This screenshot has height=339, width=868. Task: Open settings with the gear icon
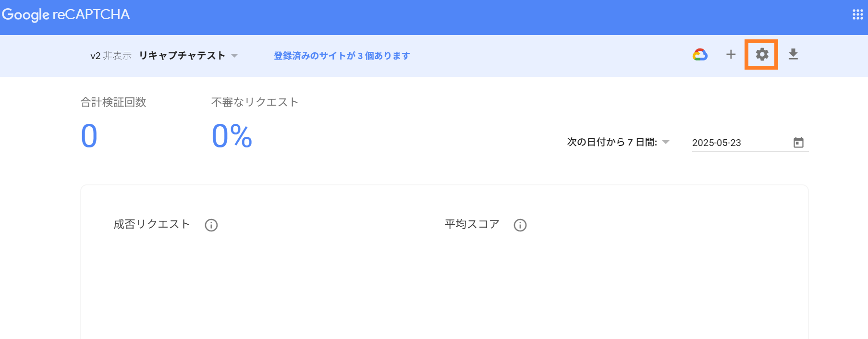pyautogui.click(x=762, y=55)
